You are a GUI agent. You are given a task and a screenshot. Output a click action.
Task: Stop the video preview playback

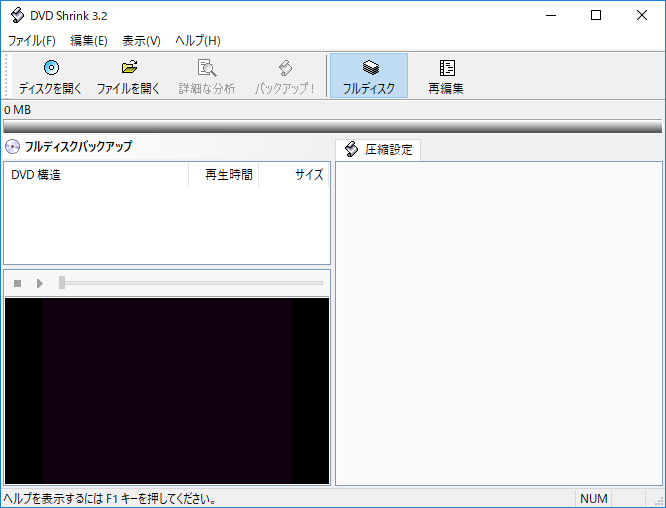click(x=17, y=283)
